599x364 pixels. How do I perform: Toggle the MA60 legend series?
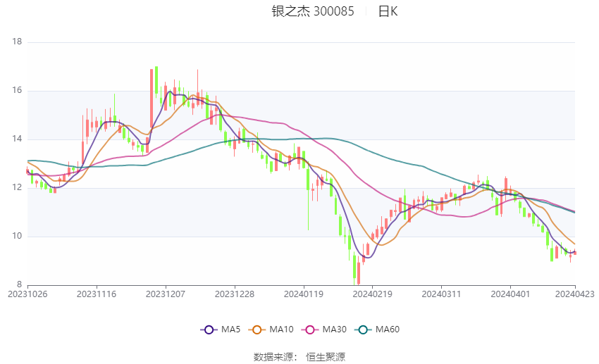[377, 330]
